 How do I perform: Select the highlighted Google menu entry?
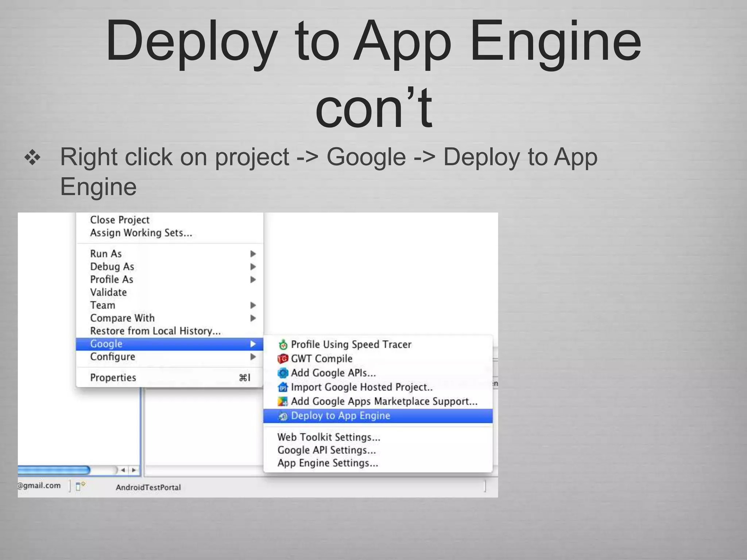point(170,344)
